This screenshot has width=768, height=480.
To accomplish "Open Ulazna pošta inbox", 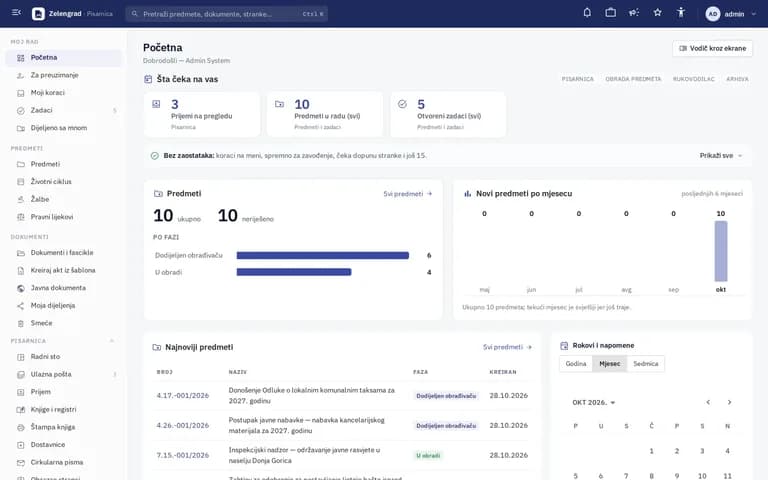I will pos(64,374).
